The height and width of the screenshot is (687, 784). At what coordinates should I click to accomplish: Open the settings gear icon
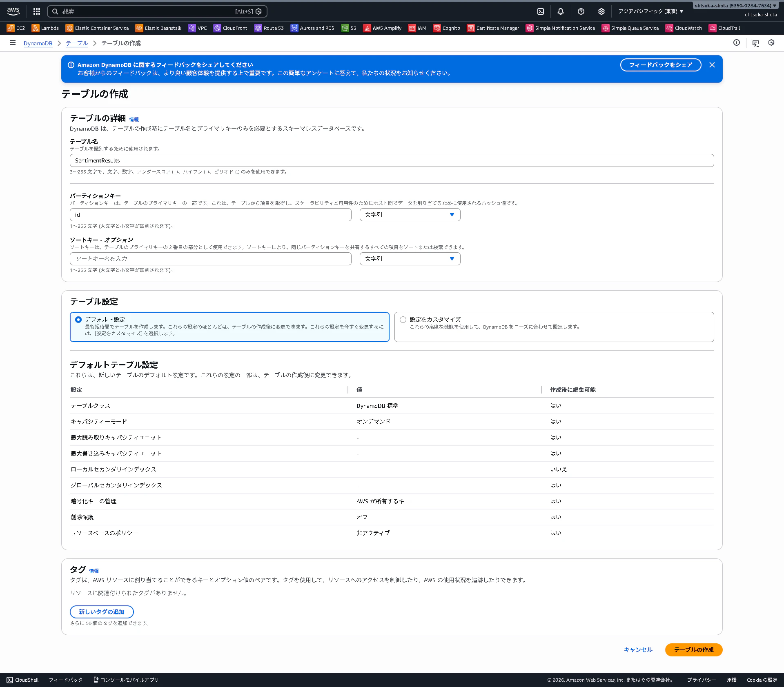point(601,11)
